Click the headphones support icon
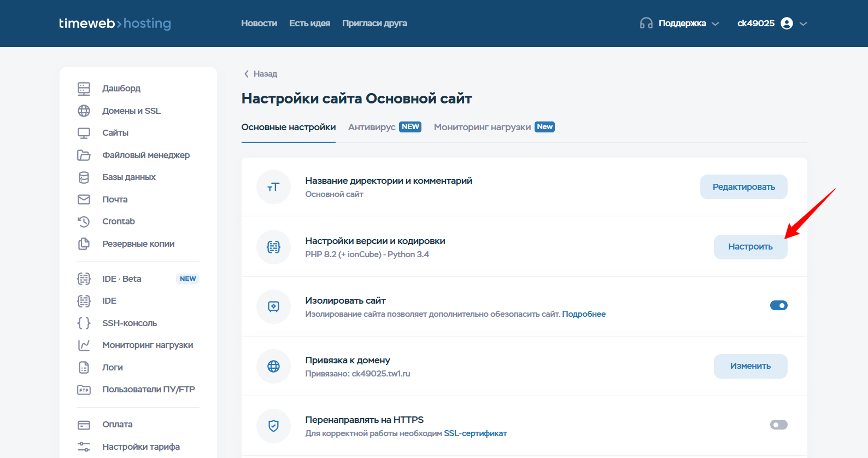Viewport: 868px width, 458px height. [x=646, y=24]
